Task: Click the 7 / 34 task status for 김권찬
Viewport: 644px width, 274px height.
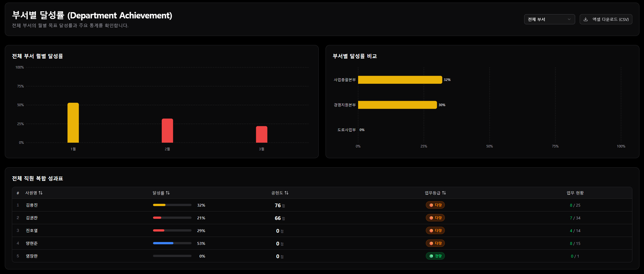Action: coord(575,218)
